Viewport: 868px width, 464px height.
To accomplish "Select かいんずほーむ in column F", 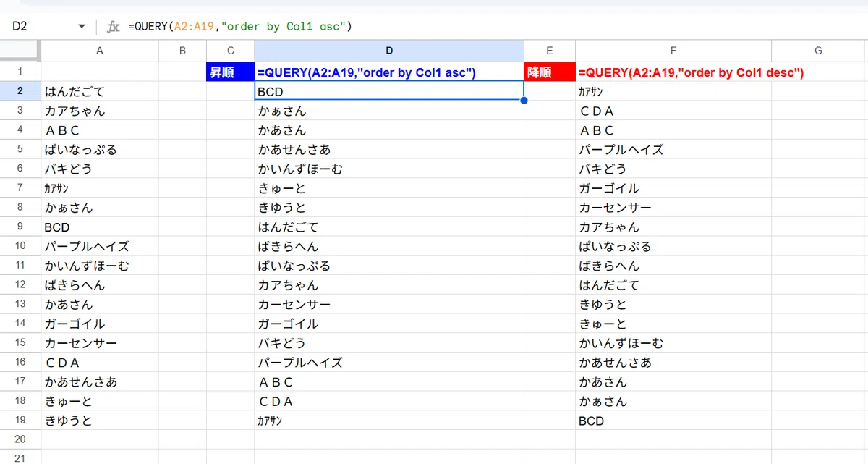I will point(673,343).
